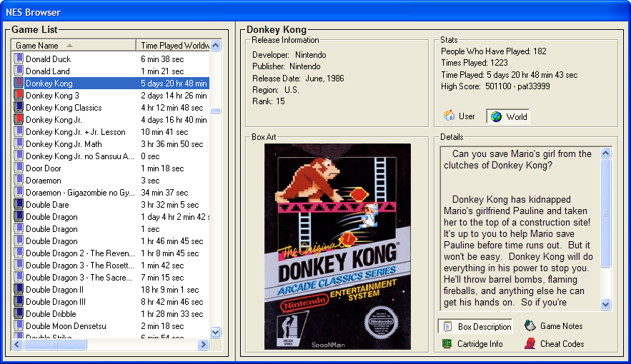This screenshot has height=364, width=631.
Task: Click the Rank: 15 text
Action: 269,101
